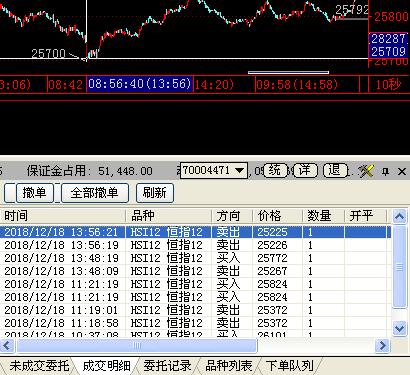Refresh the list with 刷新 button

coord(155,193)
